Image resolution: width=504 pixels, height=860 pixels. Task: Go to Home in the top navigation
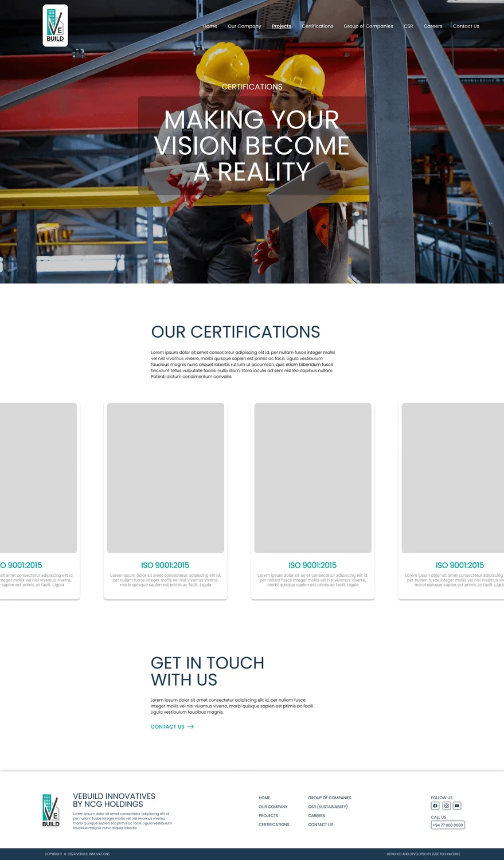(210, 26)
